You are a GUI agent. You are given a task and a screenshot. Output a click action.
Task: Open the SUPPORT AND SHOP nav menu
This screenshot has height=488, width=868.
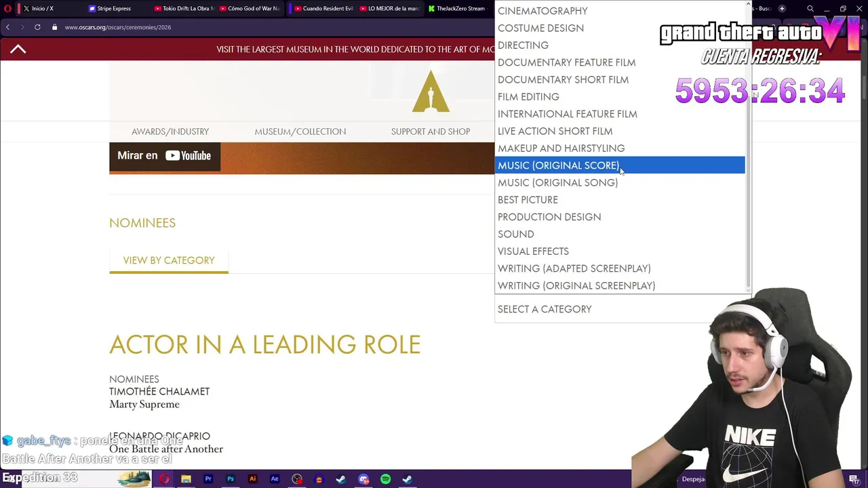click(x=431, y=131)
